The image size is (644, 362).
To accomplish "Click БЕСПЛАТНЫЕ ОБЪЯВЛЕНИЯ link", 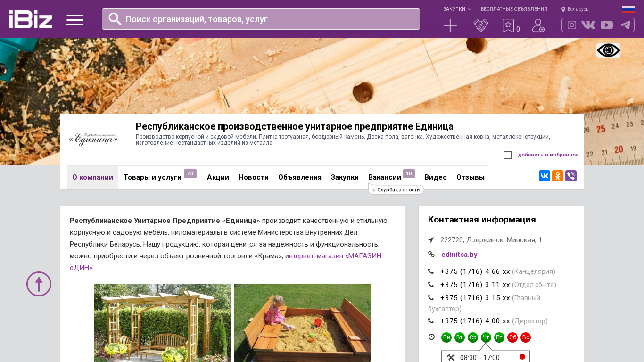I will (514, 9).
